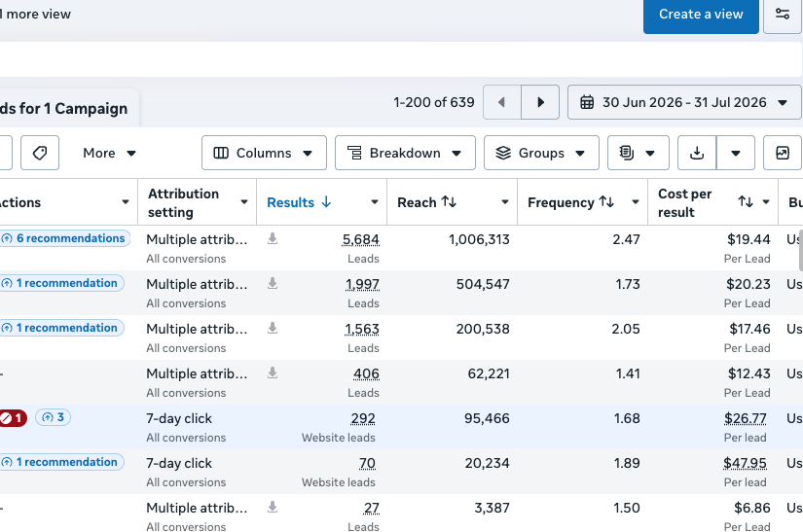Click the red error badge showing 1

point(13,418)
